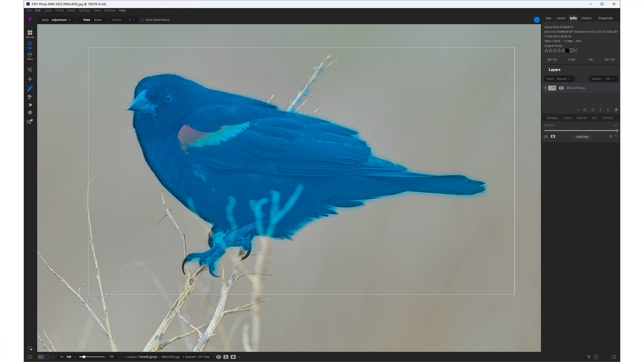The image size is (644, 362).
Task: Toggle the soft proof eye icon in status bar
Action: (219, 357)
